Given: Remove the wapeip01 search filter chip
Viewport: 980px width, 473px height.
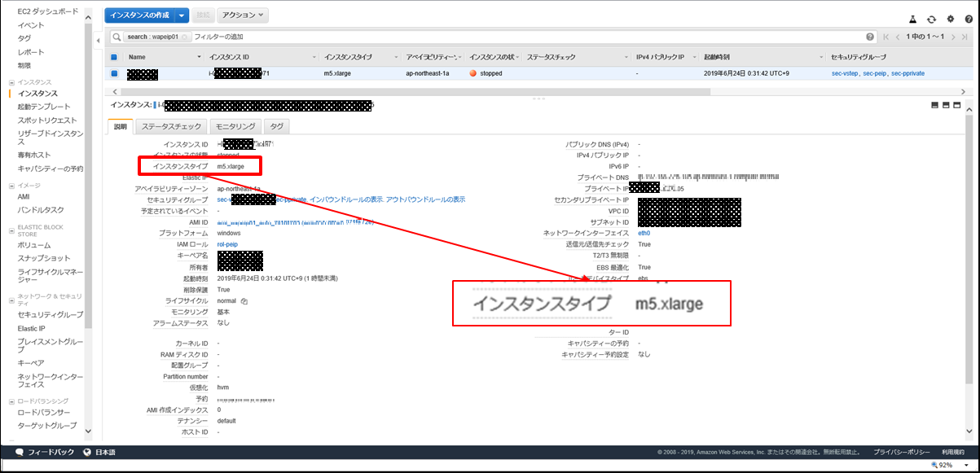Looking at the screenshot, I should point(185,37).
